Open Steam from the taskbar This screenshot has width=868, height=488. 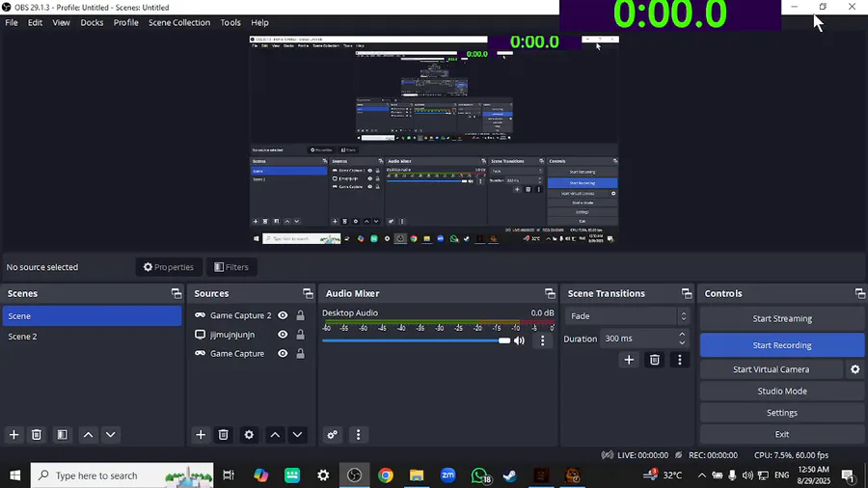510,475
